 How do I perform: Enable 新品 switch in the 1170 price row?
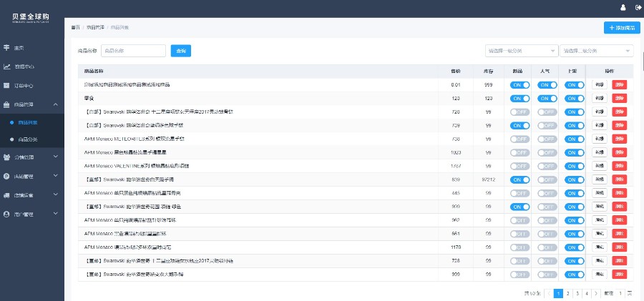(x=520, y=247)
